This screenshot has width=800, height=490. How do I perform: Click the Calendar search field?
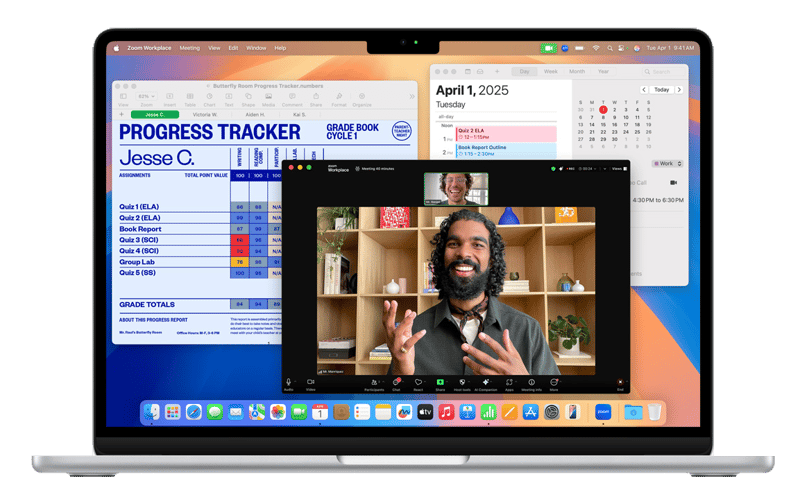click(662, 72)
